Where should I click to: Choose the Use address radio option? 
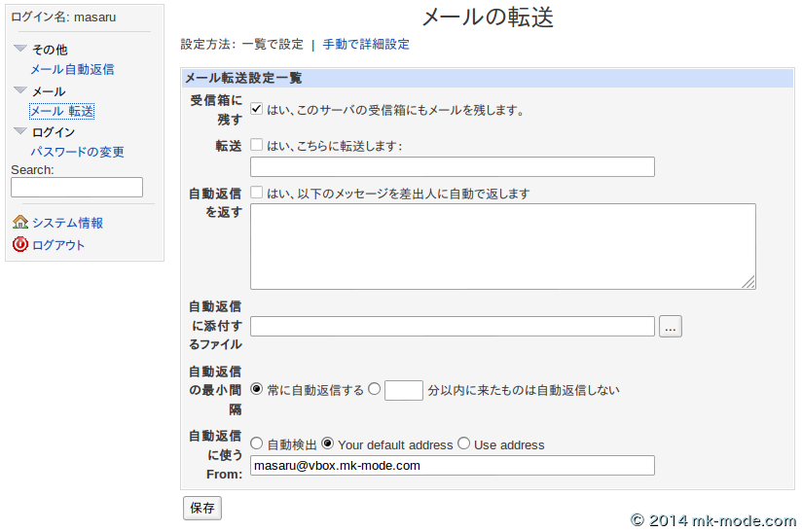[x=464, y=443]
